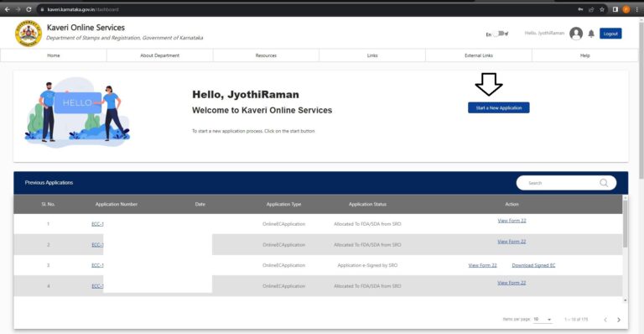The height and width of the screenshot is (334, 644).
Task: Open the About Department menu
Action: click(x=160, y=55)
